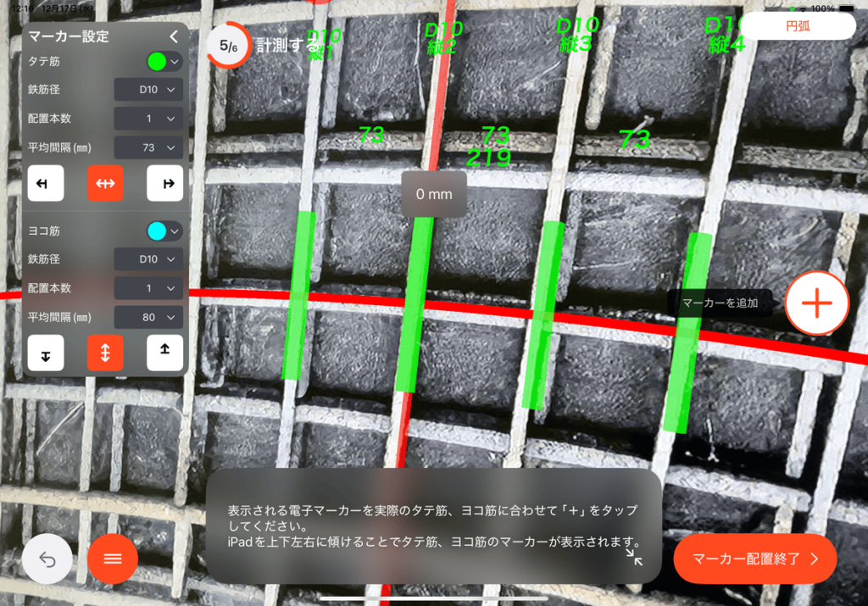868x606 pixels.
Task: Collapse the マーカー設定 panel
Action: [174, 36]
